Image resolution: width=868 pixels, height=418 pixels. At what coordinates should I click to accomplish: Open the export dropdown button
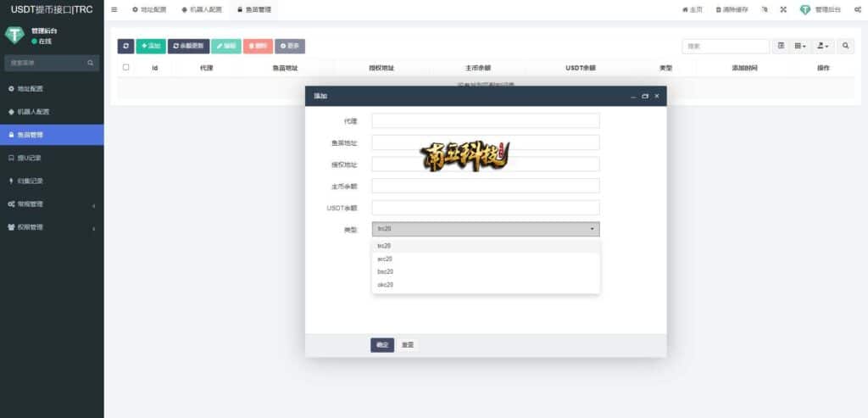pyautogui.click(x=823, y=47)
